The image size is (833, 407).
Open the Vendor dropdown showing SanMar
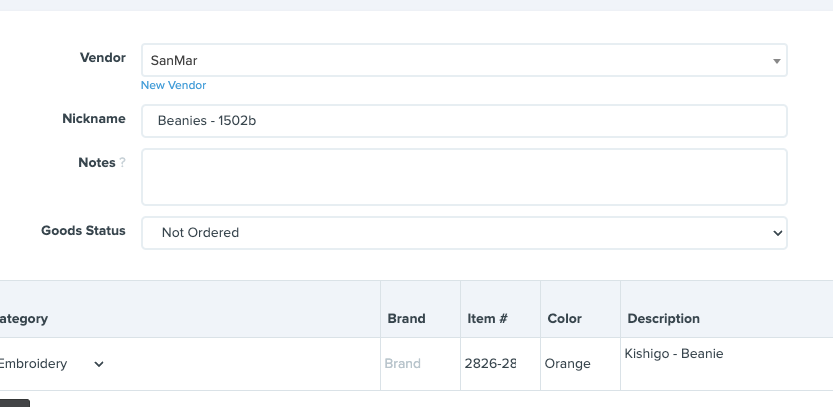(x=463, y=60)
